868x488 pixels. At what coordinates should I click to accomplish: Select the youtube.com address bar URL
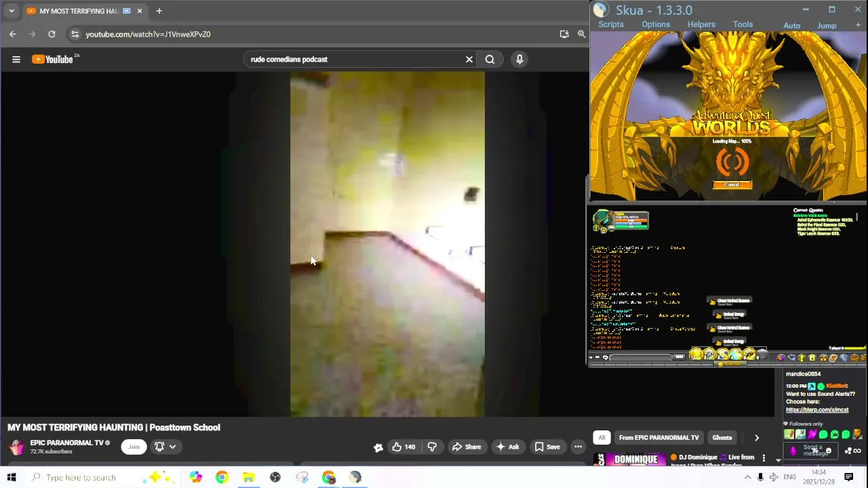coord(148,34)
